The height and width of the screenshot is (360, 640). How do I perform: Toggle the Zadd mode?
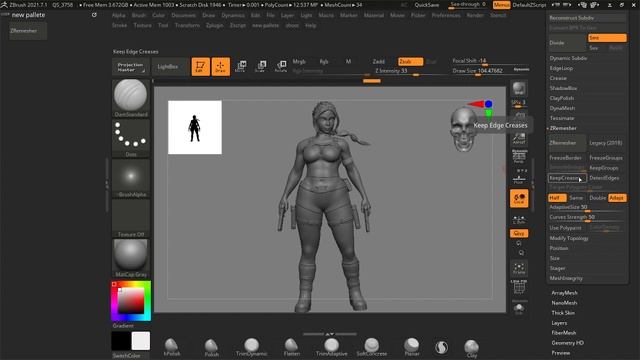[x=379, y=62]
